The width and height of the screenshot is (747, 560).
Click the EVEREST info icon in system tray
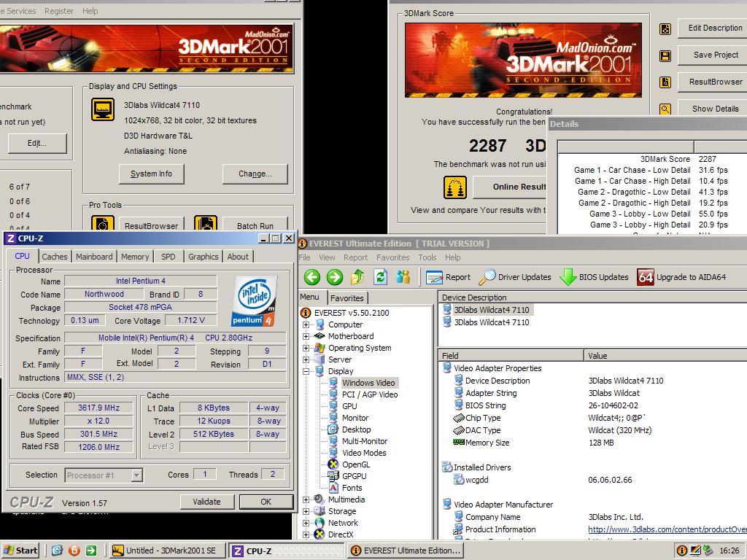click(682, 551)
